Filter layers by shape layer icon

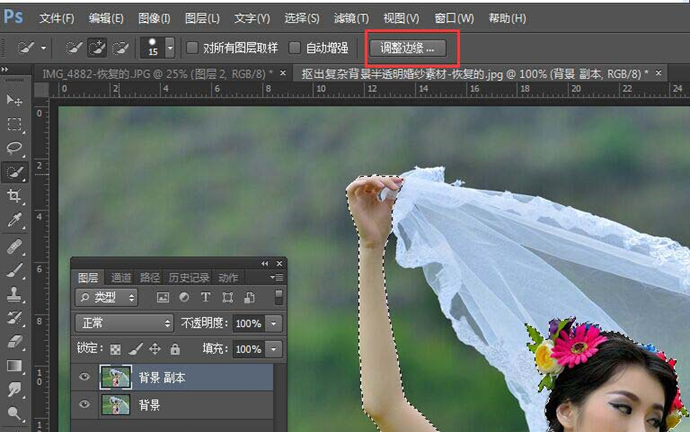[228, 297]
